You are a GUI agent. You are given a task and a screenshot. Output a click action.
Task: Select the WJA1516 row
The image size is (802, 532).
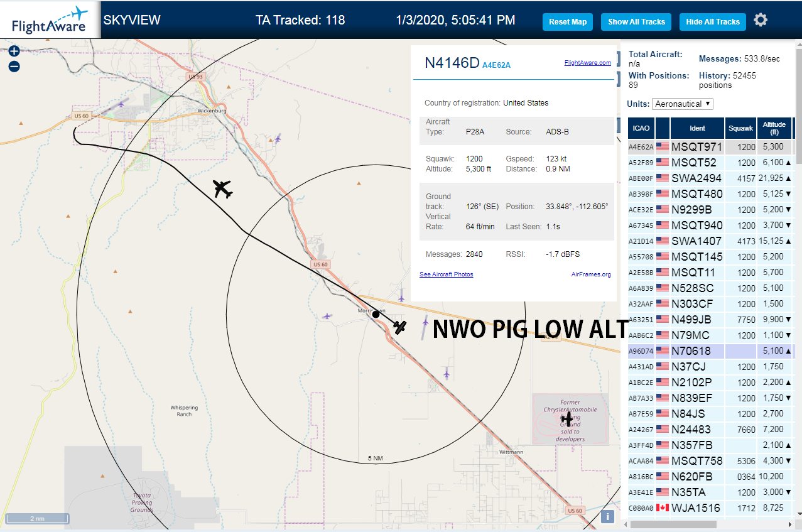[x=711, y=508]
